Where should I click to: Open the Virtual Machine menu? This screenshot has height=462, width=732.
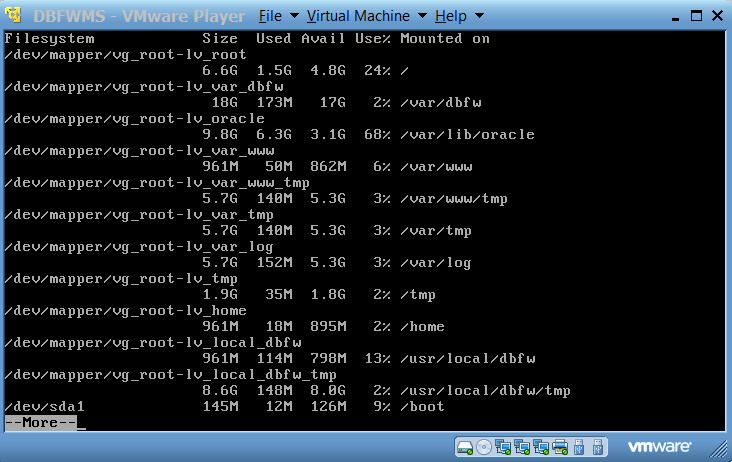(358, 16)
